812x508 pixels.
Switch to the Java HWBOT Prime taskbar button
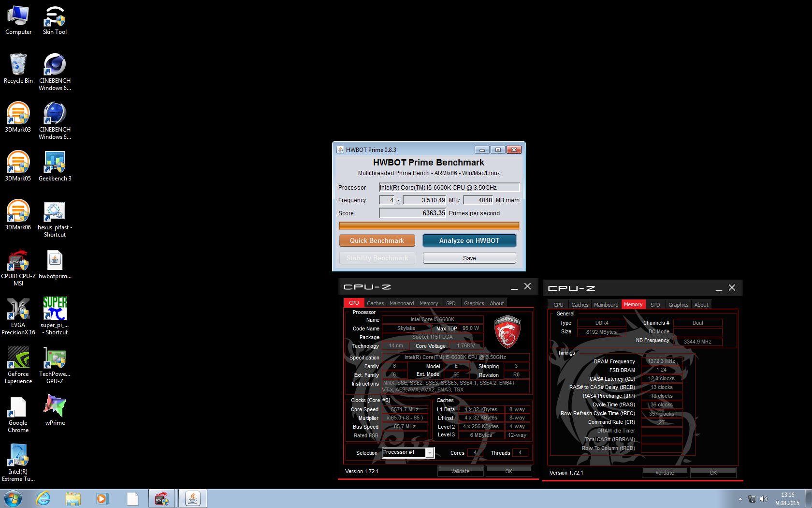click(x=192, y=498)
